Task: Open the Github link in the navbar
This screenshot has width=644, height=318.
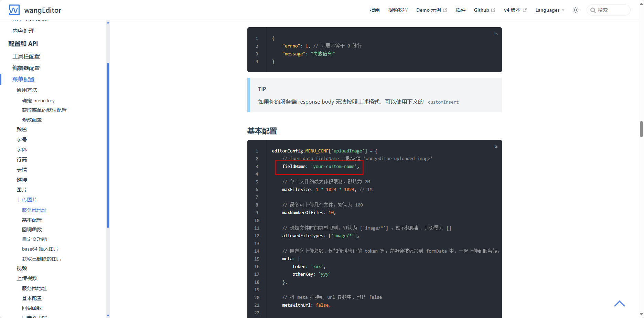Action: [x=482, y=10]
